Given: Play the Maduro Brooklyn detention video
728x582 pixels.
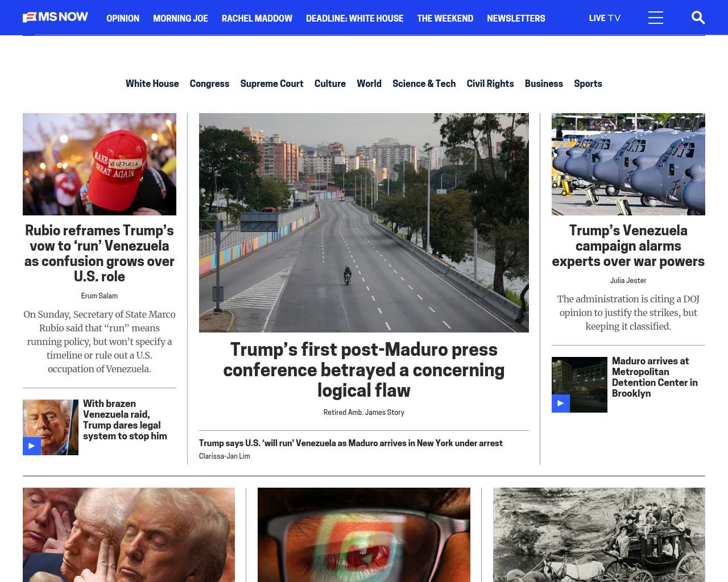Looking at the screenshot, I should pyautogui.click(x=561, y=404).
